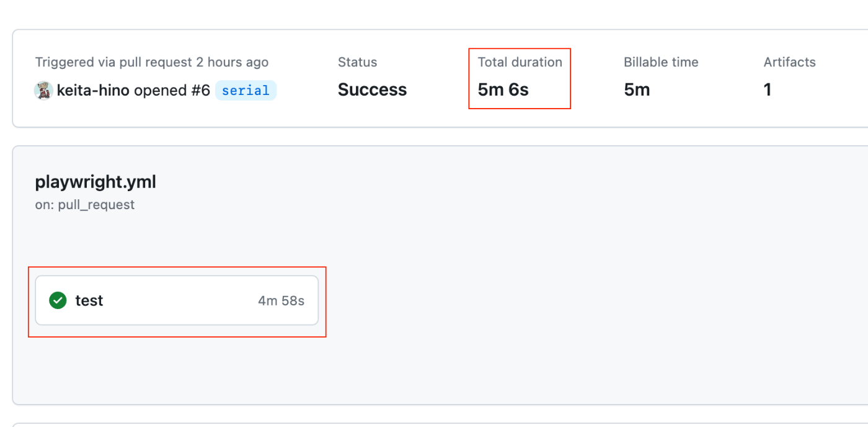The height and width of the screenshot is (427, 868).
Task: Open the keita-hino user profile link
Action: click(x=93, y=91)
